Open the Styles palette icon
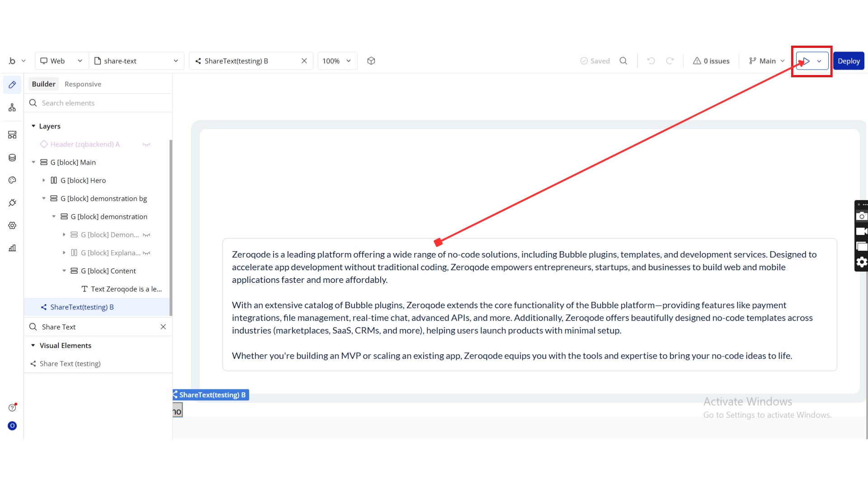This screenshot has width=868, height=488. point(12,180)
